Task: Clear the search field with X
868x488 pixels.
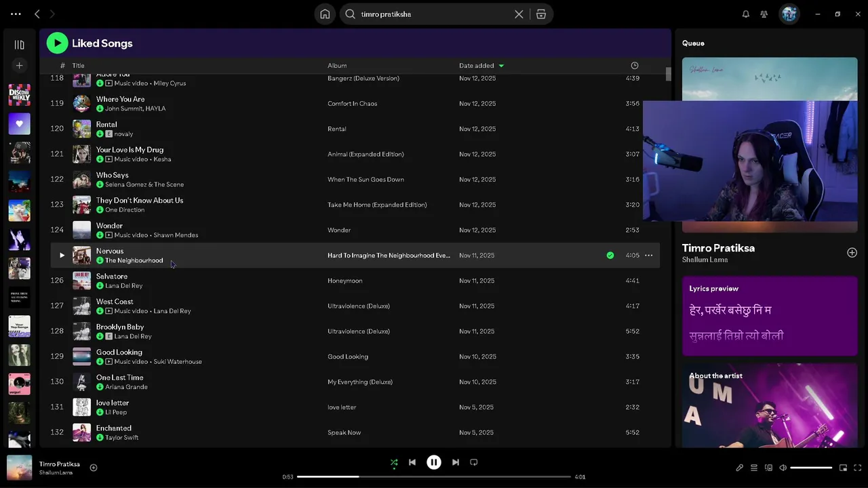Action: pyautogui.click(x=519, y=14)
